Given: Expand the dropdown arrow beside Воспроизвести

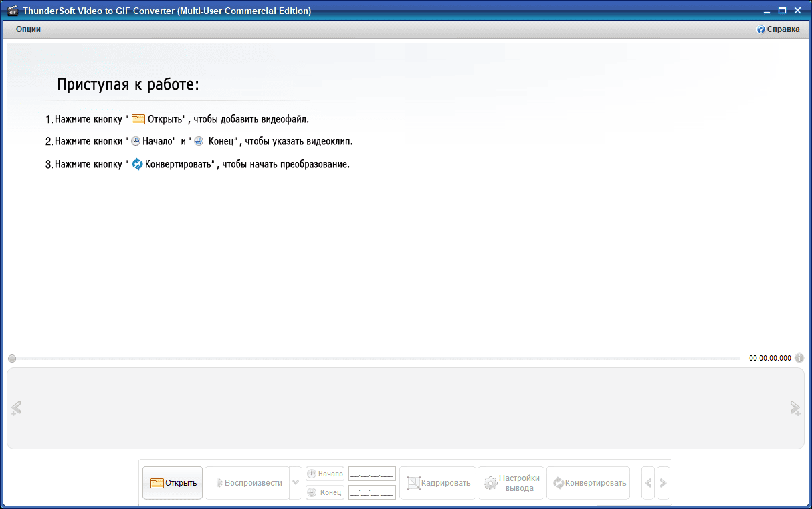Looking at the screenshot, I should 296,483.
